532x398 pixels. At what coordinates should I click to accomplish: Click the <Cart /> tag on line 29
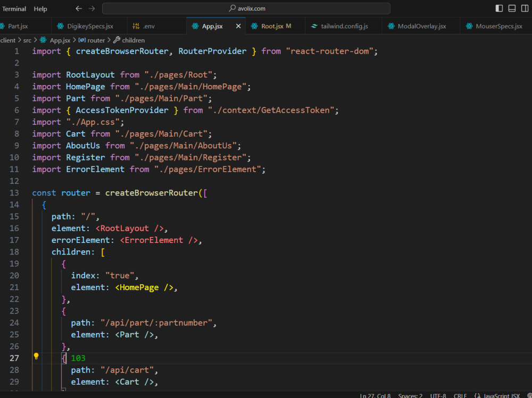pos(135,382)
